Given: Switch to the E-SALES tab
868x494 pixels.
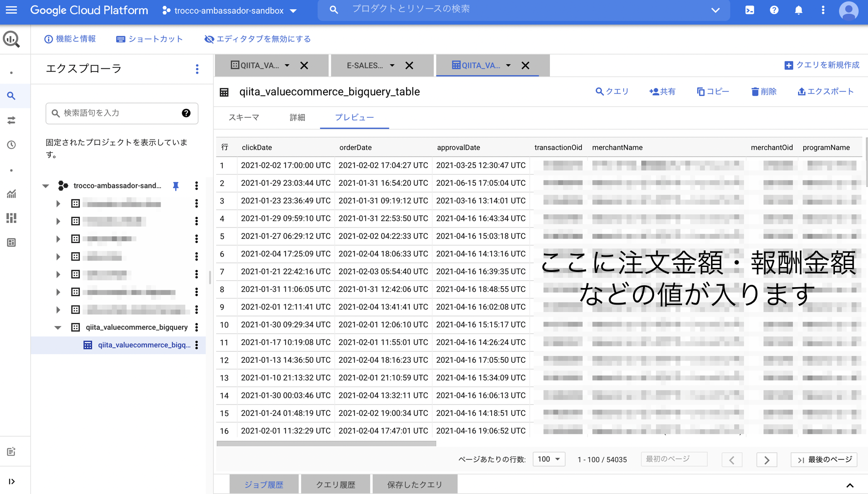Looking at the screenshot, I should 364,65.
